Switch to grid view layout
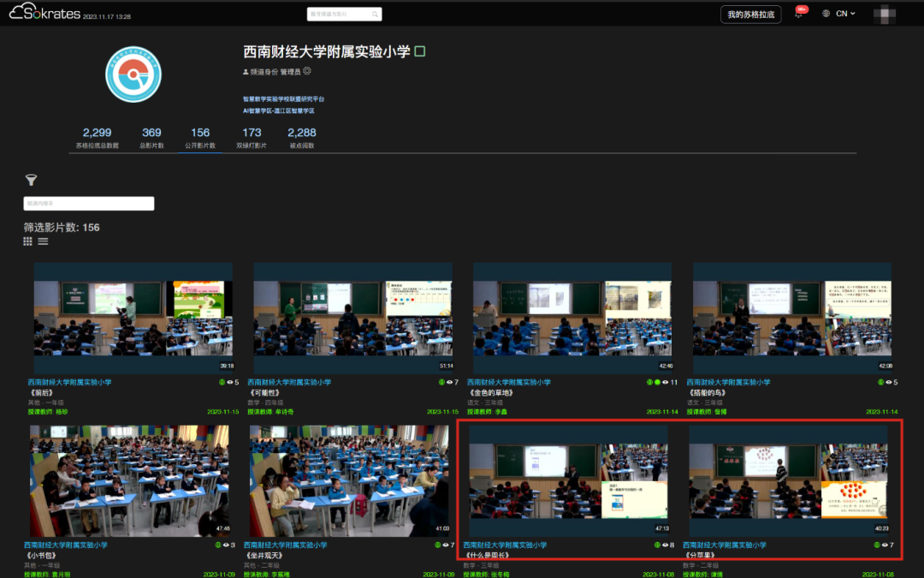 click(28, 242)
